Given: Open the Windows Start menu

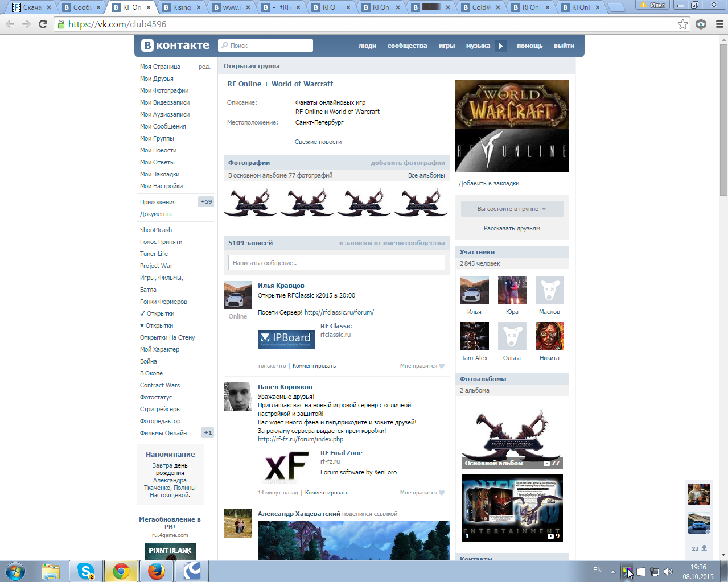Looking at the screenshot, I should [x=15, y=571].
